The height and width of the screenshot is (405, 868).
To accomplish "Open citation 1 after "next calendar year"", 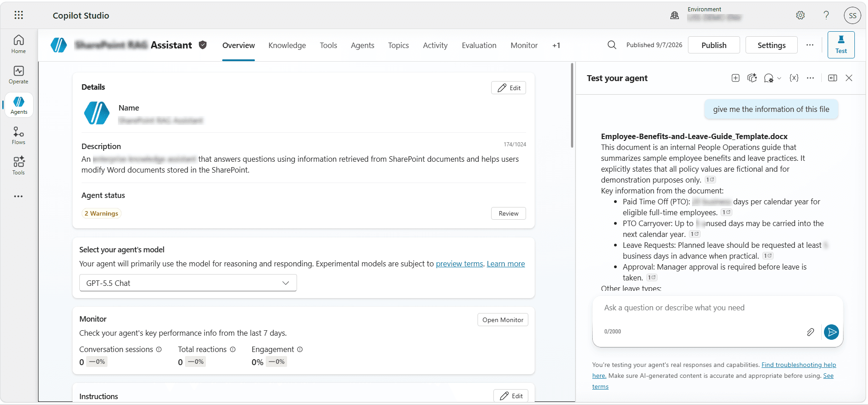I will pyautogui.click(x=695, y=234).
